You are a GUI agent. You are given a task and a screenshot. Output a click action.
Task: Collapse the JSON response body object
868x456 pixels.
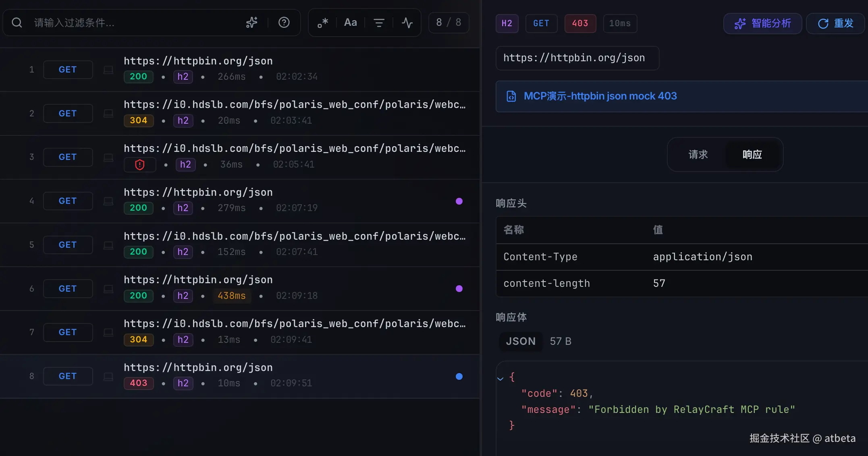[500, 378]
